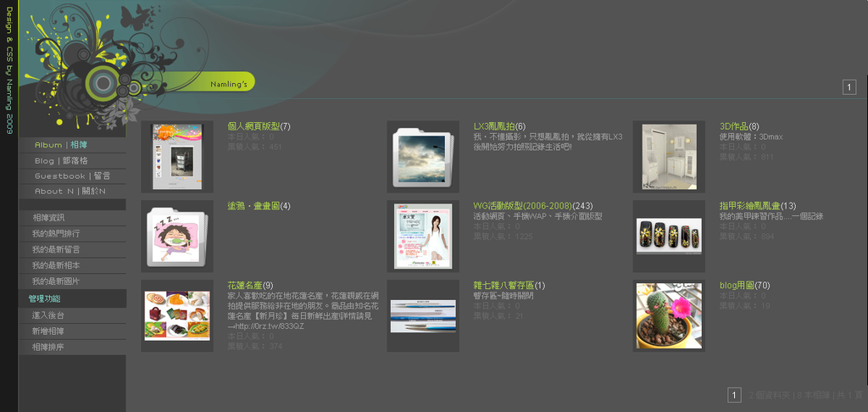868x412 pixels.
Task: Click the 3D作品 album title link
Action: pos(734,126)
